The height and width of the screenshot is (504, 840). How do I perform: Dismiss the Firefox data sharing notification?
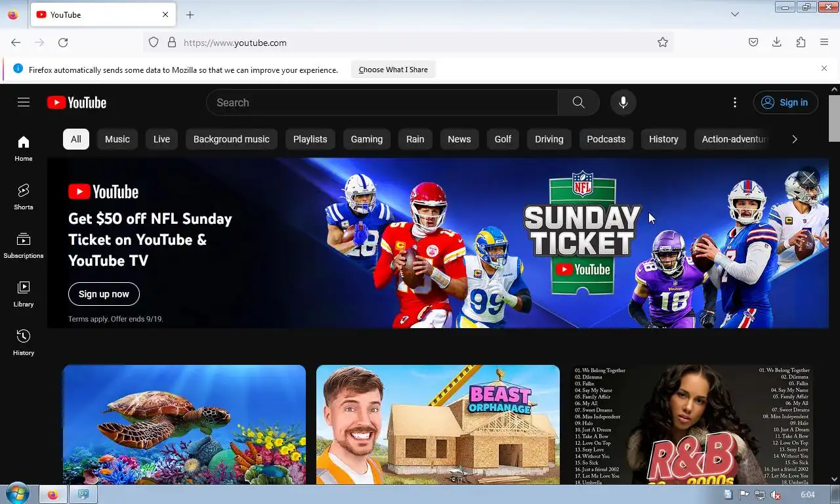(x=824, y=68)
